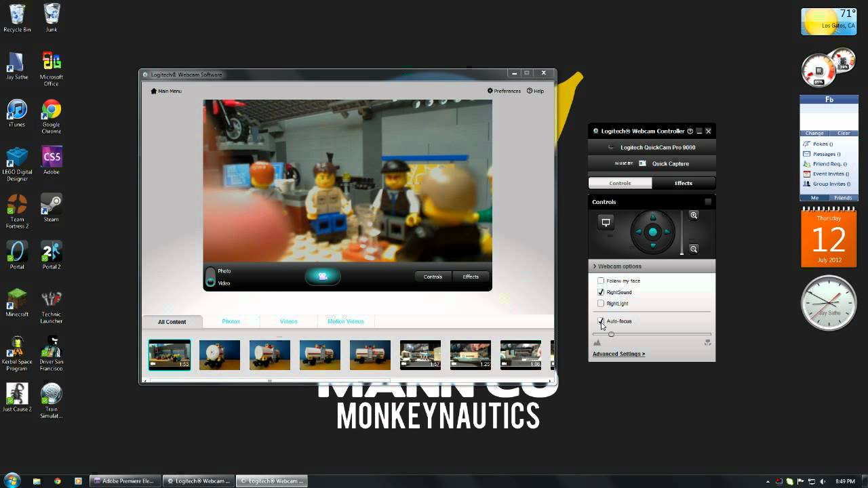Click Effects button under the video preview
868x488 pixels.
(471, 277)
